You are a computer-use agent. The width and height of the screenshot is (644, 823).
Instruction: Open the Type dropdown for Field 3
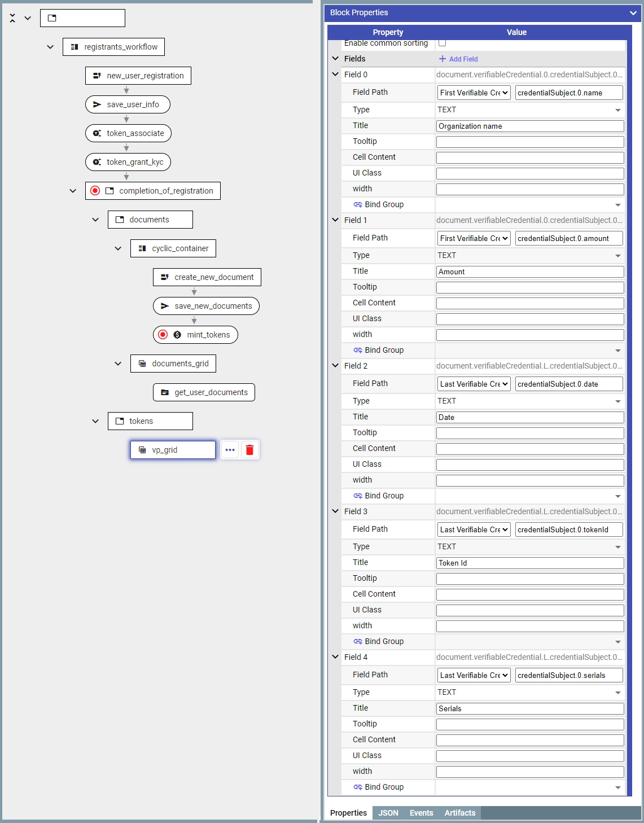tap(529, 546)
